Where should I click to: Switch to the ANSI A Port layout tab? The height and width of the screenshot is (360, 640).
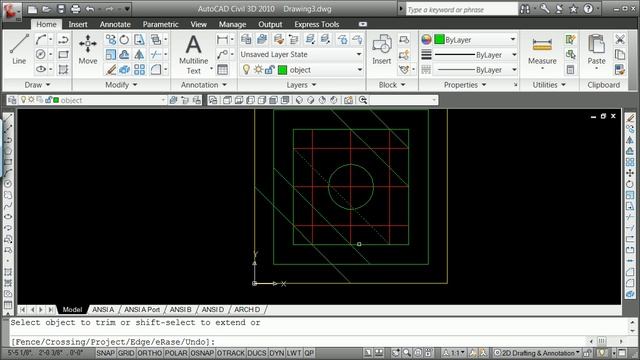(x=142, y=309)
